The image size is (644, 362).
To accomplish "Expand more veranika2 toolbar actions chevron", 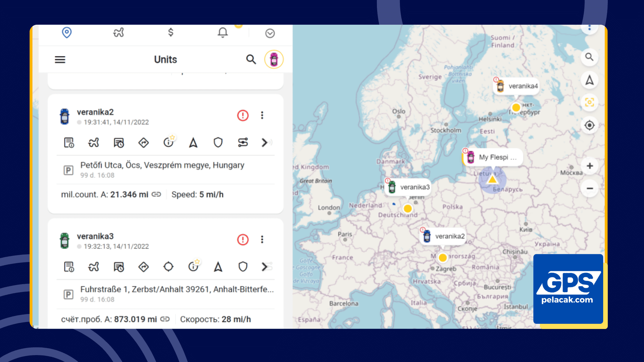I will [x=265, y=143].
